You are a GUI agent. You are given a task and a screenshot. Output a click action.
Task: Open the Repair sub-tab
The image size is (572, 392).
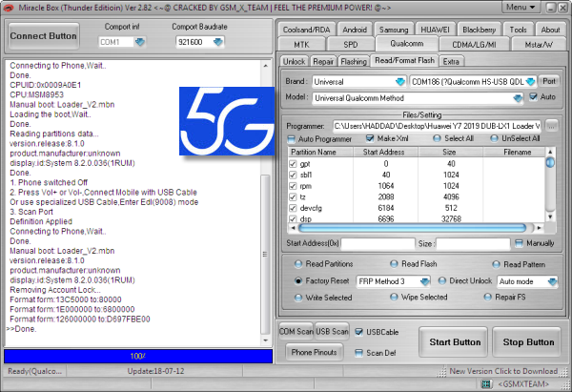point(323,62)
